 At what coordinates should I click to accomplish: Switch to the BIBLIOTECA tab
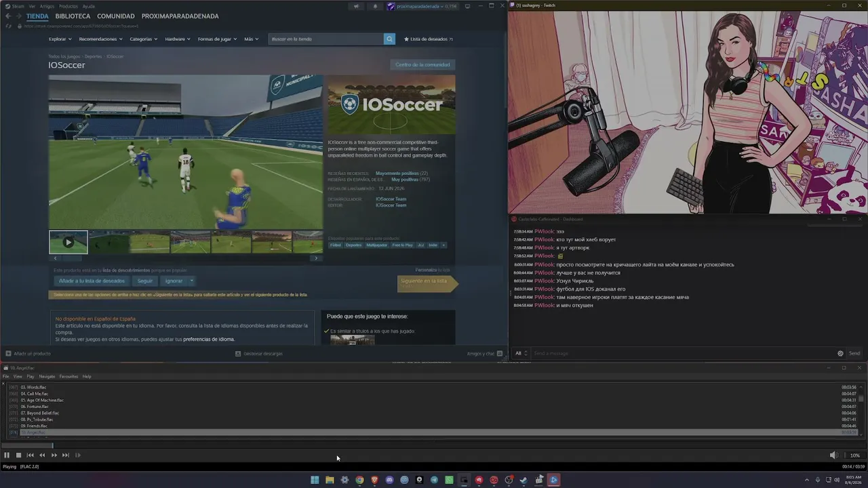73,16
